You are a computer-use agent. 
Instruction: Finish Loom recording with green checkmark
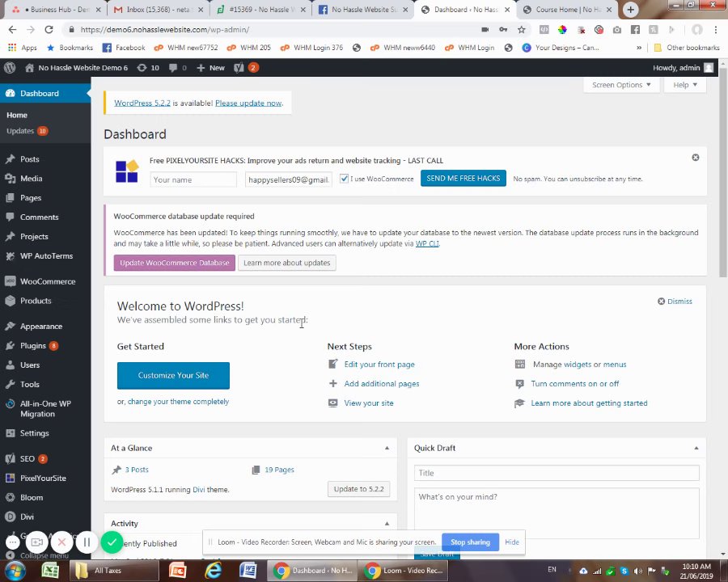pyautogui.click(x=112, y=542)
